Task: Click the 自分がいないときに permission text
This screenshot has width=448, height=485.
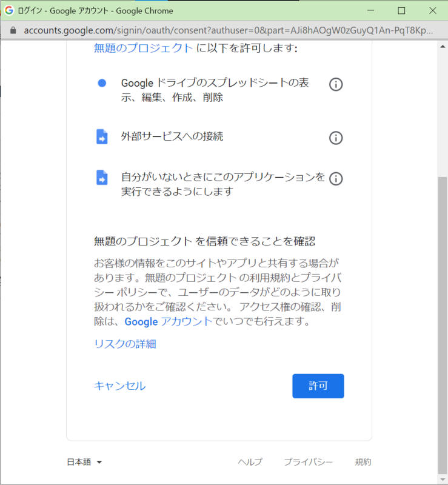Action: (x=222, y=184)
